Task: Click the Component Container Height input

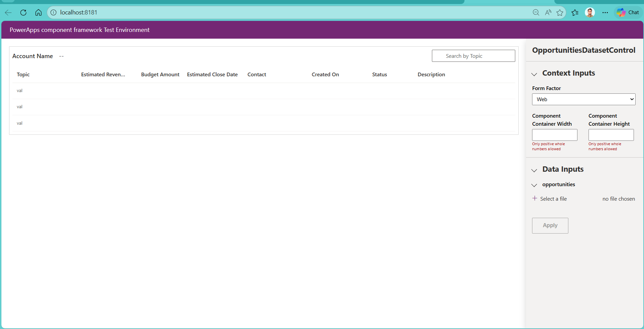Action: 611,135
